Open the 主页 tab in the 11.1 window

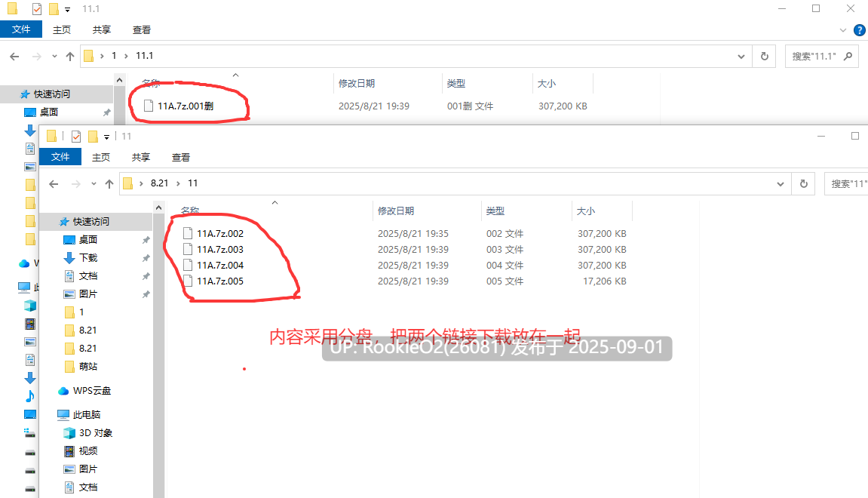[x=61, y=30]
